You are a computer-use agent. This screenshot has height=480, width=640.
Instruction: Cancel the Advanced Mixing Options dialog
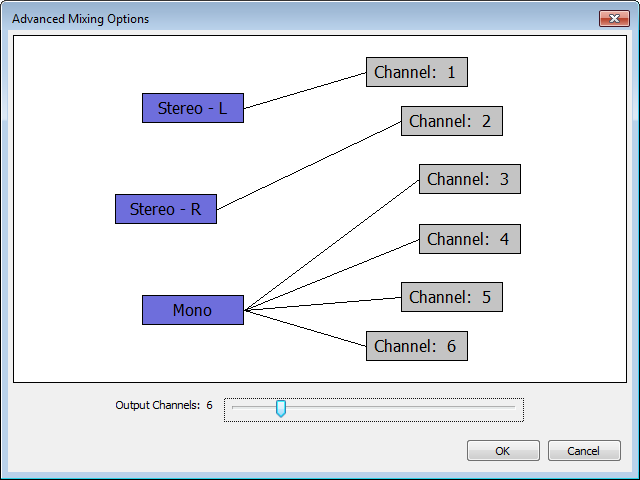click(x=584, y=451)
